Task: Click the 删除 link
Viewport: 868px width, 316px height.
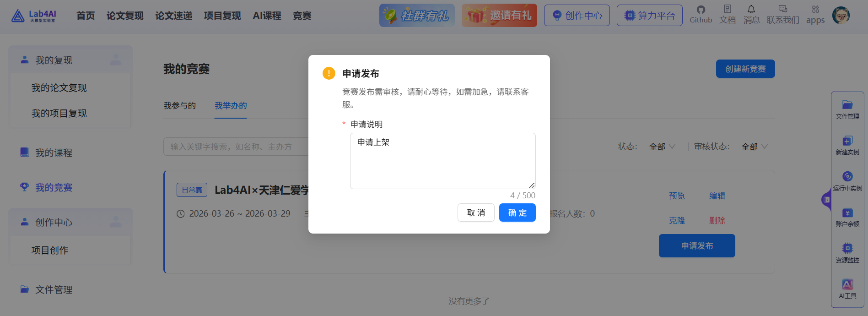Action: click(x=717, y=221)
